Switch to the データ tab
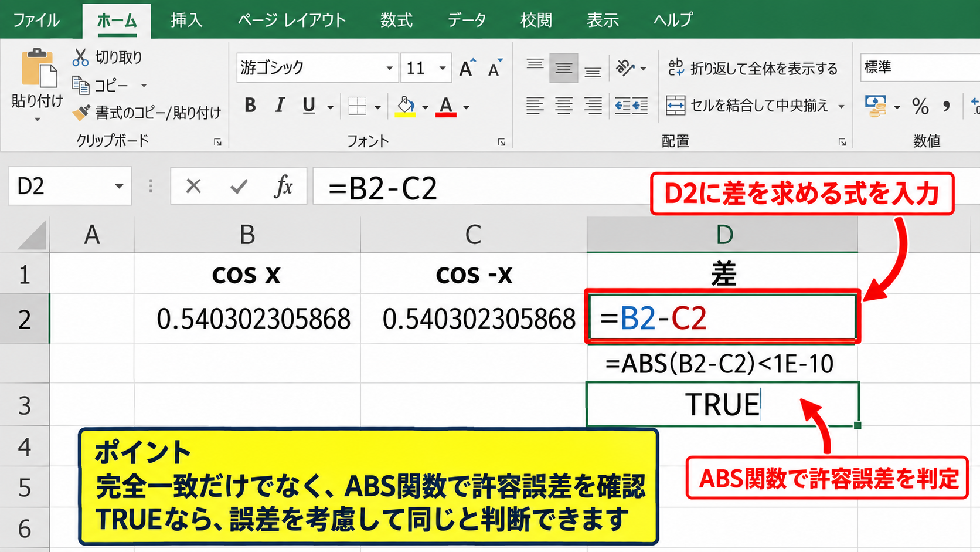980x552 pixels. [467, 20]
